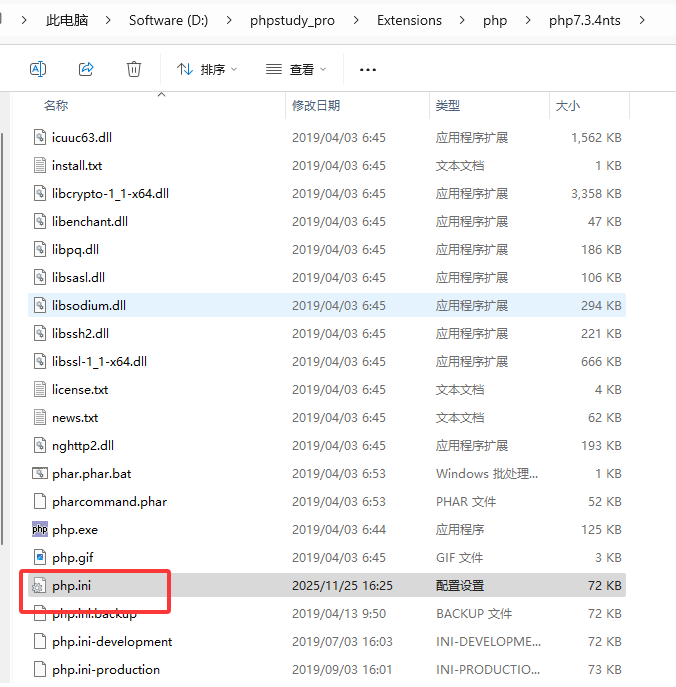Screen dimensions: 676x687
Task: Select the file name phar.phar.bat
Action: [x=92, y=474]
